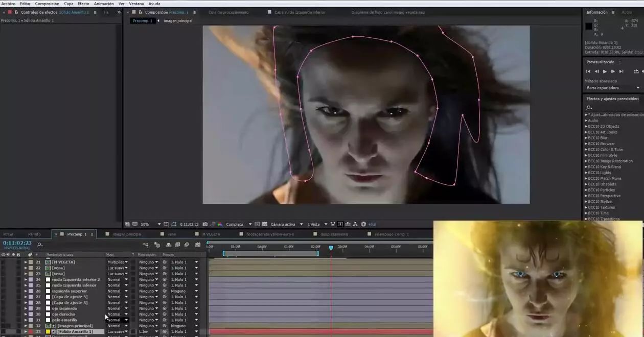Expand layer 33 Sólido Amarillo 1 properties

(26, 331)
